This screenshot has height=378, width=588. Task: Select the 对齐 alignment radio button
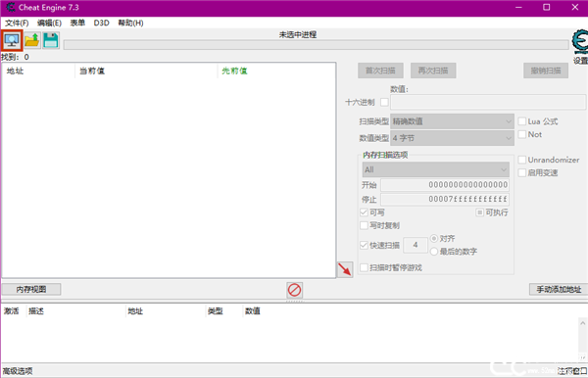[x=434, y=238]
